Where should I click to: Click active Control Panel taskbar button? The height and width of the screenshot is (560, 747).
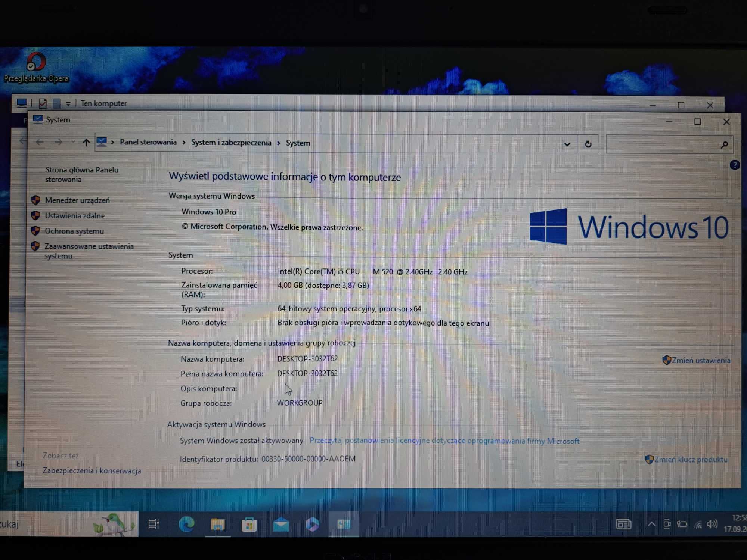(344, 525)
